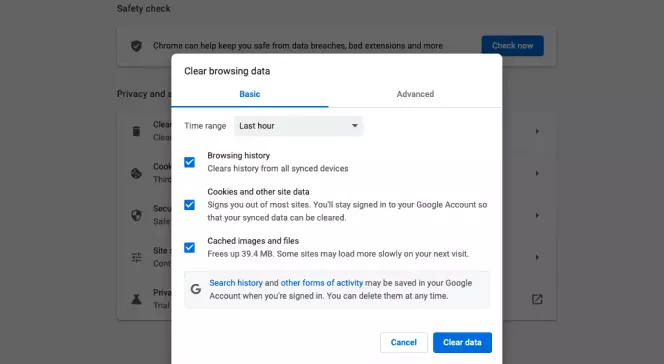The image size is (664, 364).
Task: Open the Time range dropdown
Action: point(298,126)
